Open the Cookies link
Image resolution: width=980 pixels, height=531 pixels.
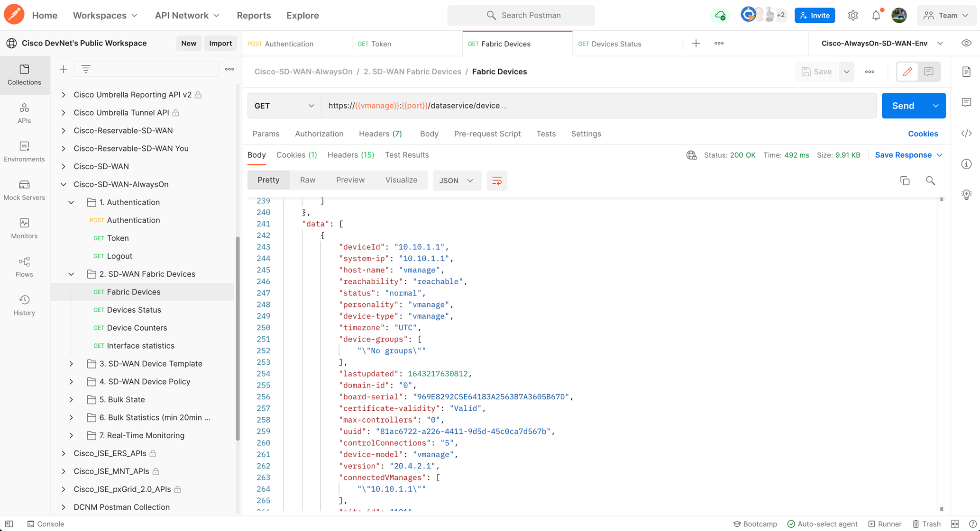(x=923, y=134)
